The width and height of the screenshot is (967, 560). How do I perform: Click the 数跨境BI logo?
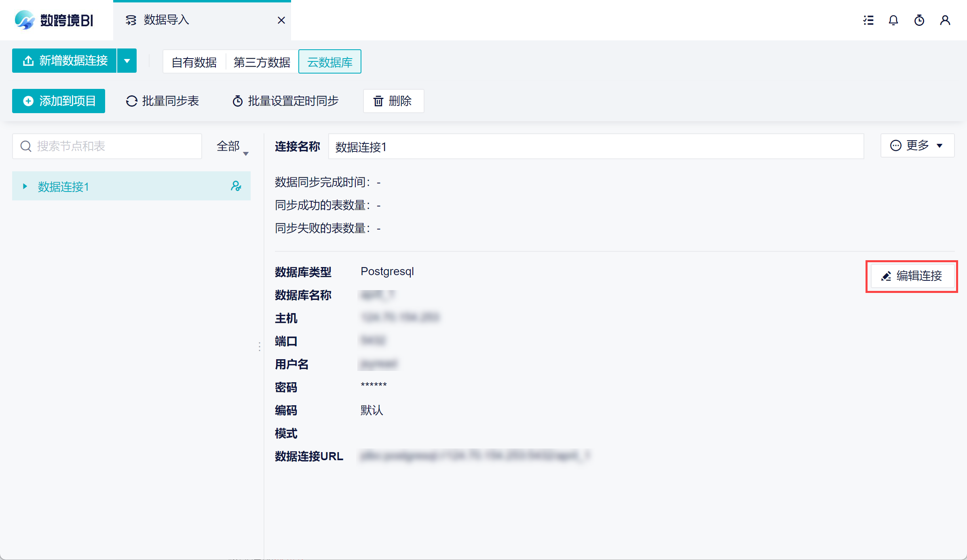click(x=54, y=20)
